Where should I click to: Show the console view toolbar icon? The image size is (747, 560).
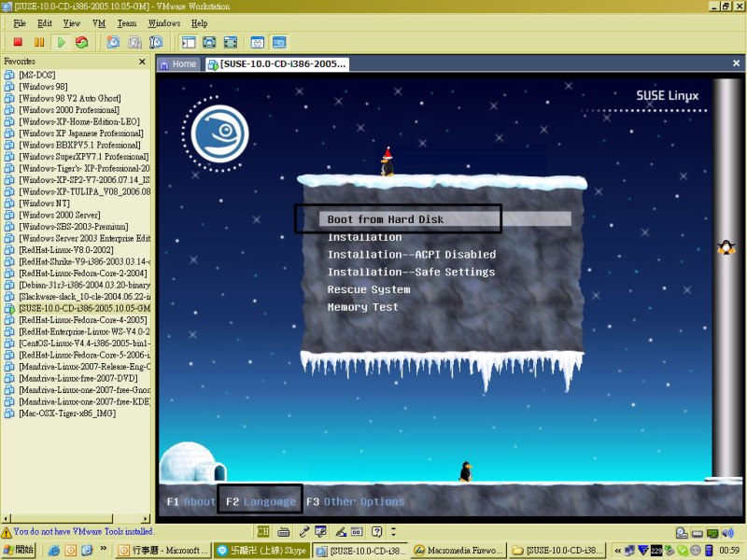[279, 42]
